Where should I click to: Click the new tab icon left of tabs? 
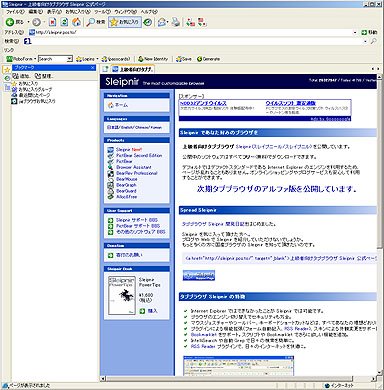(105, 69)
